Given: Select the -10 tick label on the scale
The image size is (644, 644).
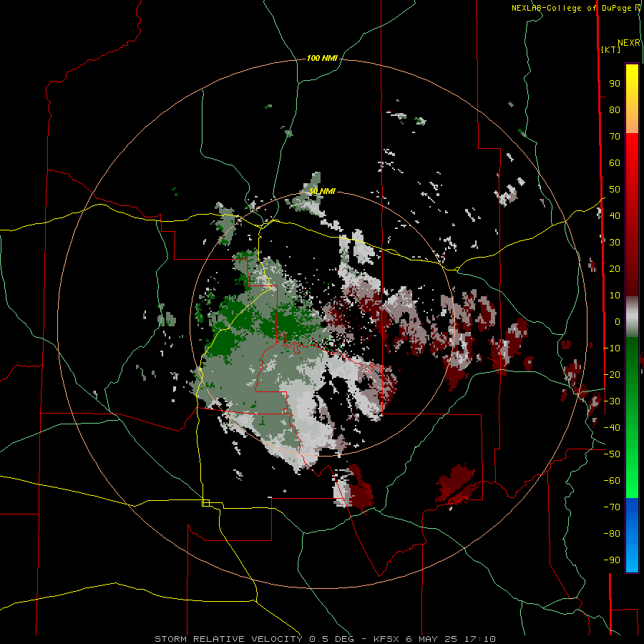Looking at the screenshot, I should click(612, 348).
